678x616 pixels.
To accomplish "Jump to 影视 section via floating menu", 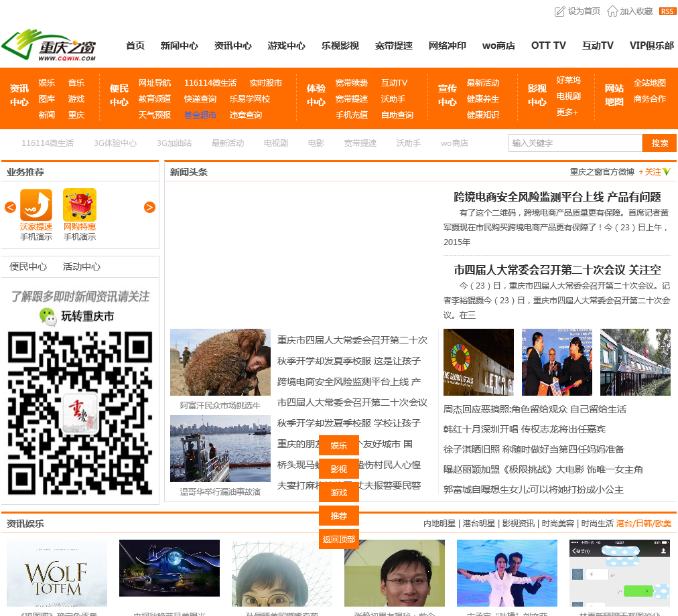I will [338, 469].
